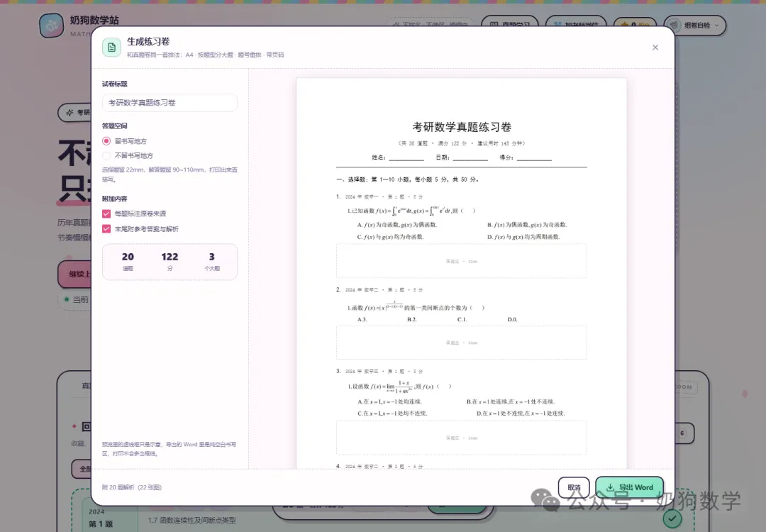The width and height of the screenshot is (766, 532).
Task: Toggle the 末尾附参考答案与解析 checkbox
Action: (106, 228)
